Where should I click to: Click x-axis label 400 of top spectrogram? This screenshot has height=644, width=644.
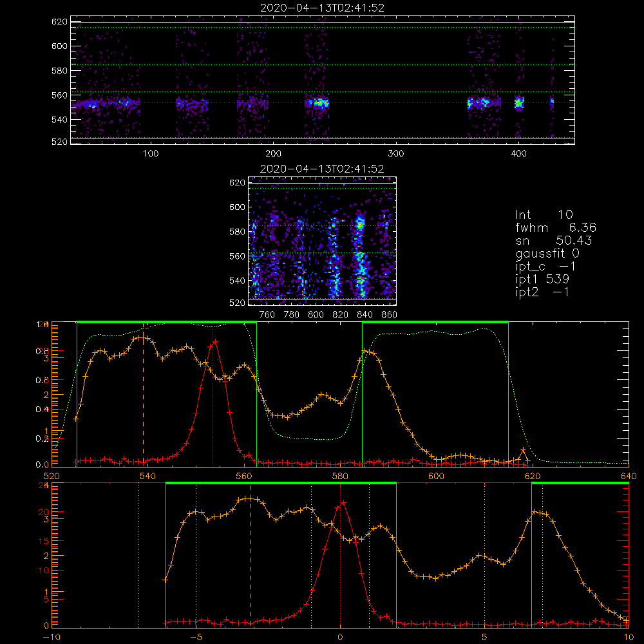pyautogui.click(x=518, y=154)
